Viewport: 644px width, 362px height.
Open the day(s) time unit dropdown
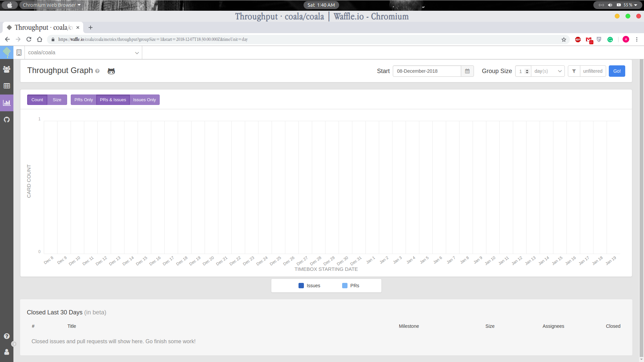[547, 71]
